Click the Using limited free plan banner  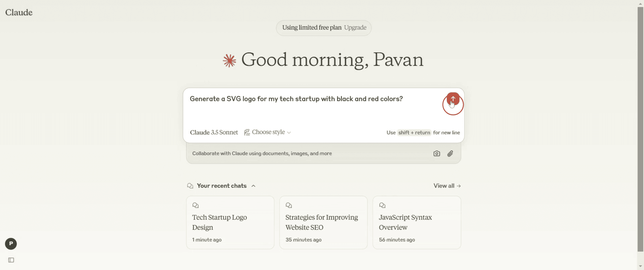coord(311,28)
